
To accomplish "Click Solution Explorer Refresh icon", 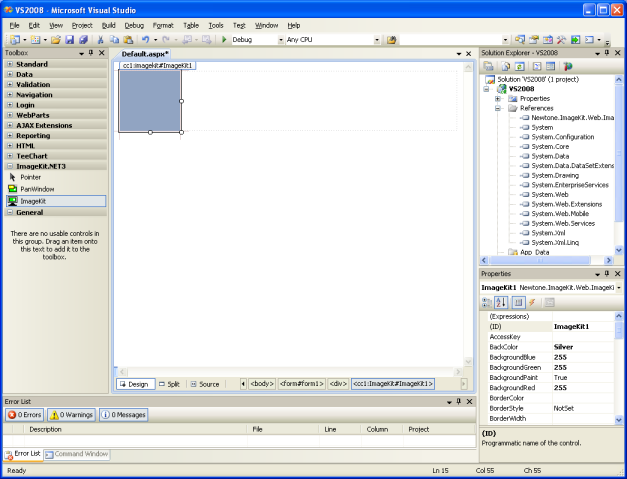I will pos(519,66).
